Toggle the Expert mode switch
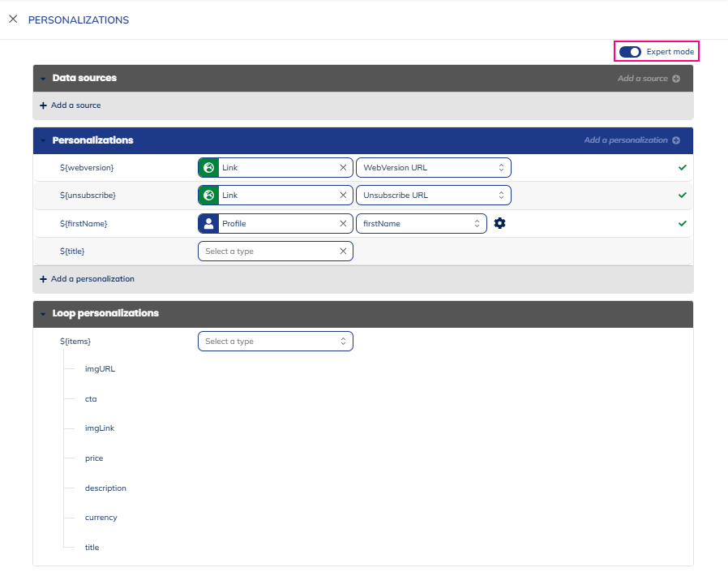The image size is (728, 572). click(630, 52)
